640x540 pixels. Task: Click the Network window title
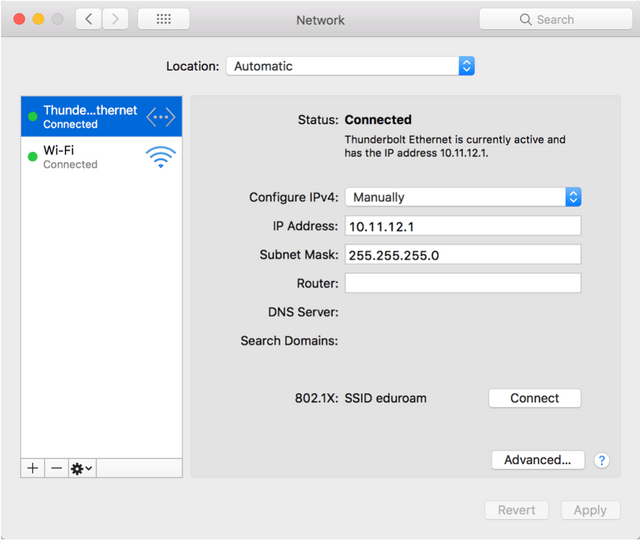point(320,20)
